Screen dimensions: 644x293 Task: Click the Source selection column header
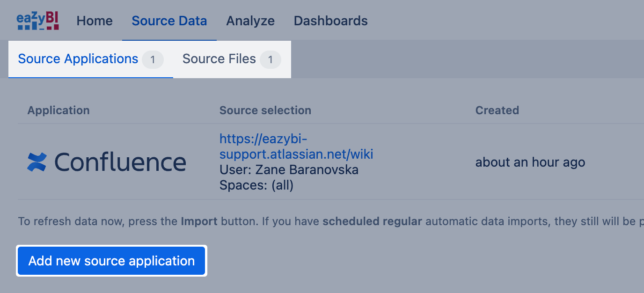265,110
